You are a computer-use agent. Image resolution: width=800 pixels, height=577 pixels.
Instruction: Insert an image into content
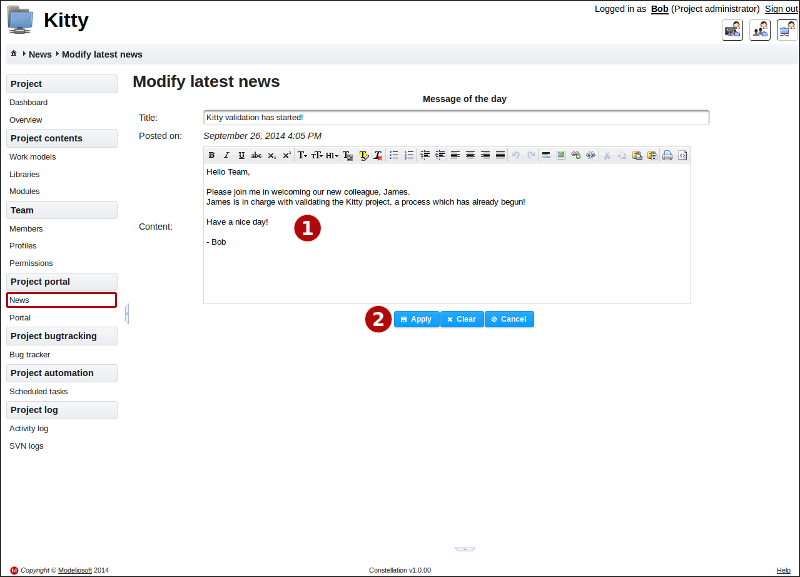(561, 155)
